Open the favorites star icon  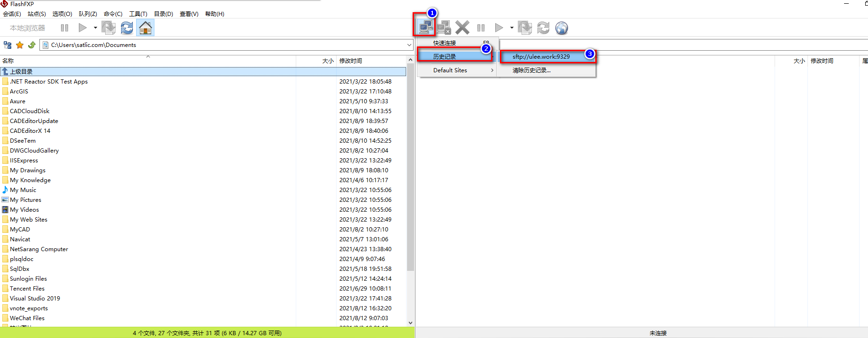pos(20,45)
